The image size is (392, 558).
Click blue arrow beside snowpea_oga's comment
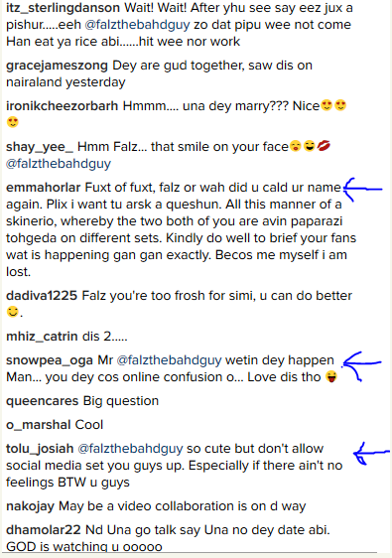pyautogui.click(x=362, y=365)
